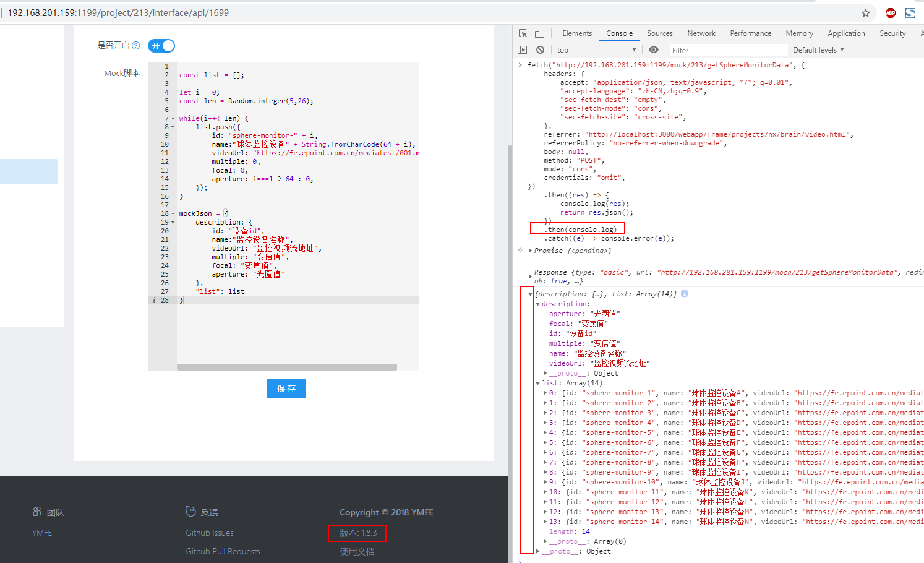Click the 'length: 14' property
Image resolution: width=924 pixels, height=563 pixels.
pos(570,531)
